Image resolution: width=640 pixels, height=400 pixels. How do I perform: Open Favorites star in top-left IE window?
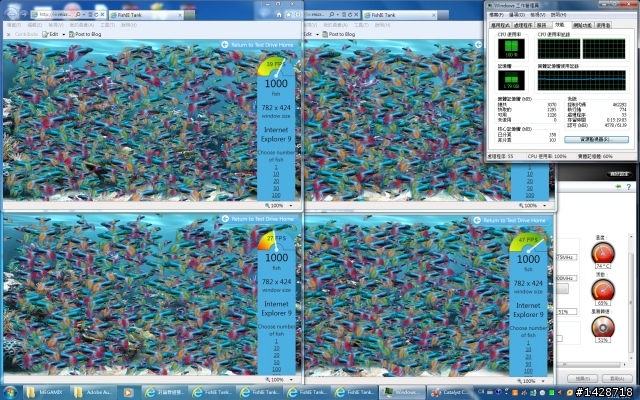click(x=289, y=15)
